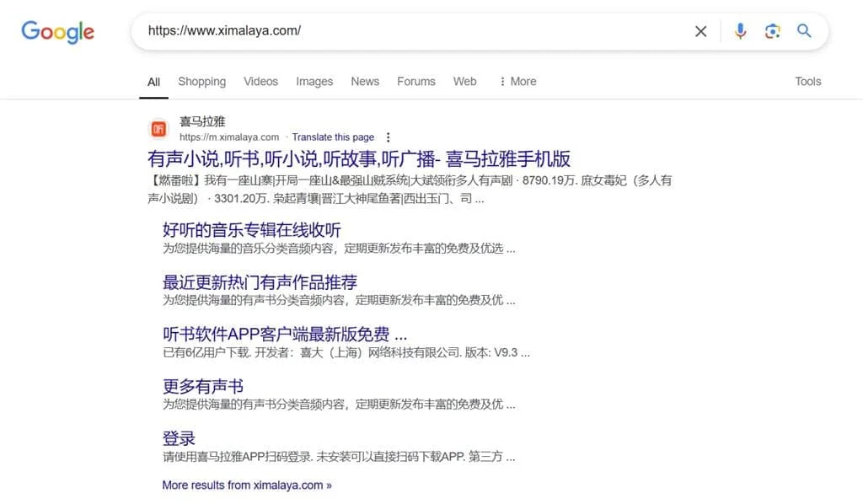The width and height of the screenshot is (863, 504).
Task: Switch to the News tab
Action: point(365,82)
